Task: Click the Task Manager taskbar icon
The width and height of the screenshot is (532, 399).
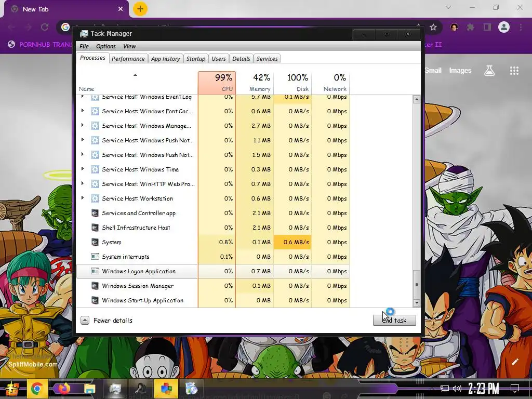Action: [115, 389]
